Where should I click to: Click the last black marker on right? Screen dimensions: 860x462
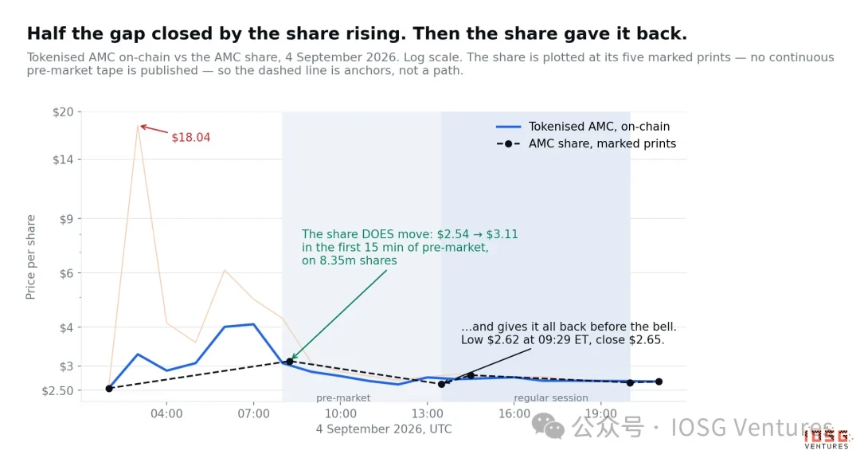659,381
